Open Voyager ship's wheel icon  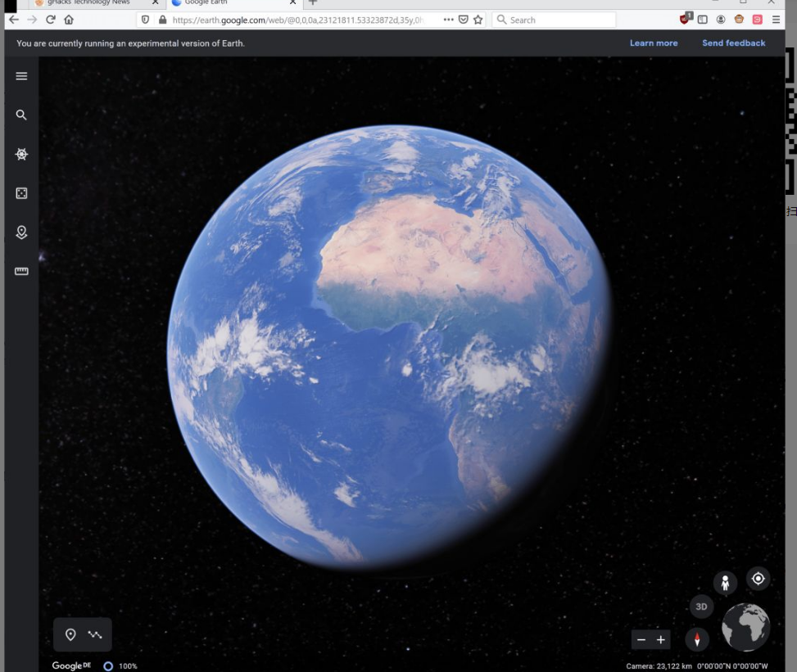pos(21,154)
